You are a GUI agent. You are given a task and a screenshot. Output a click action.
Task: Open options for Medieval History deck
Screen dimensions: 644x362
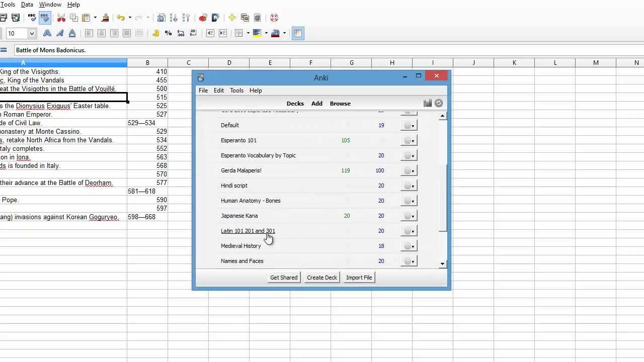[x=409, y=246]
